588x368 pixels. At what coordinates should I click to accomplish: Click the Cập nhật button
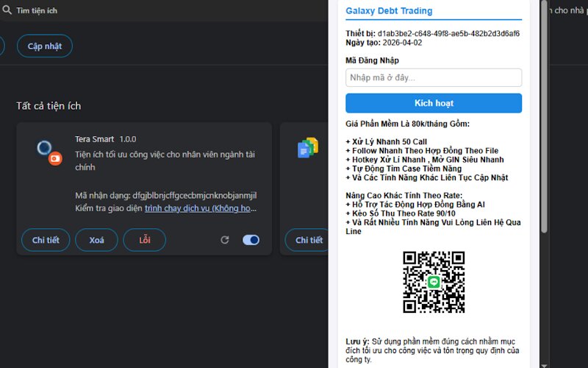click(x=45, y=46)
